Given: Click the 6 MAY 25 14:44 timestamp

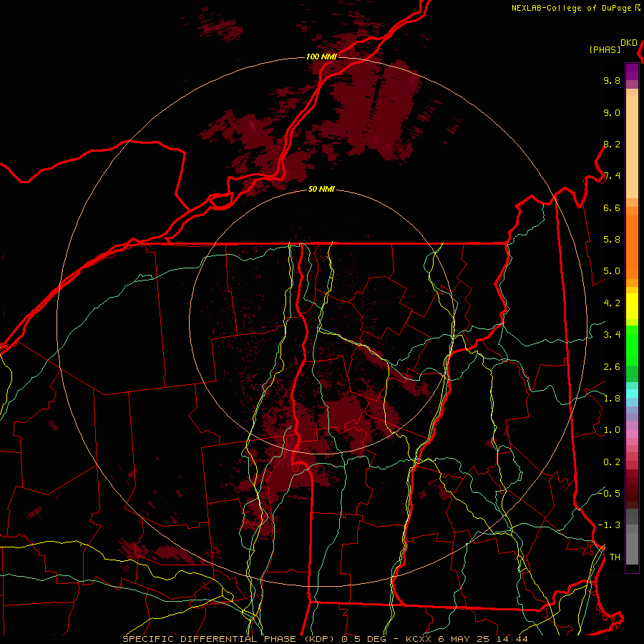Looking at the screenshot, I should (484, 639).
